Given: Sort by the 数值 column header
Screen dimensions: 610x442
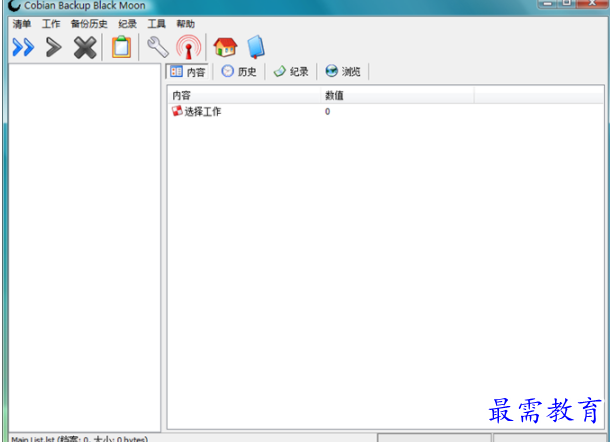Looking at the screenshot, I should click(x=398, y=95).
